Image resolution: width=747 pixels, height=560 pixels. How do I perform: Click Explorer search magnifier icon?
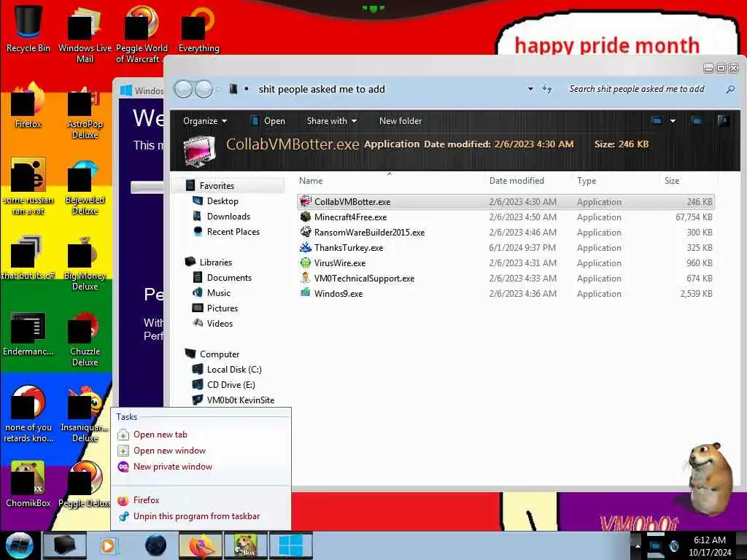(729, 89)
